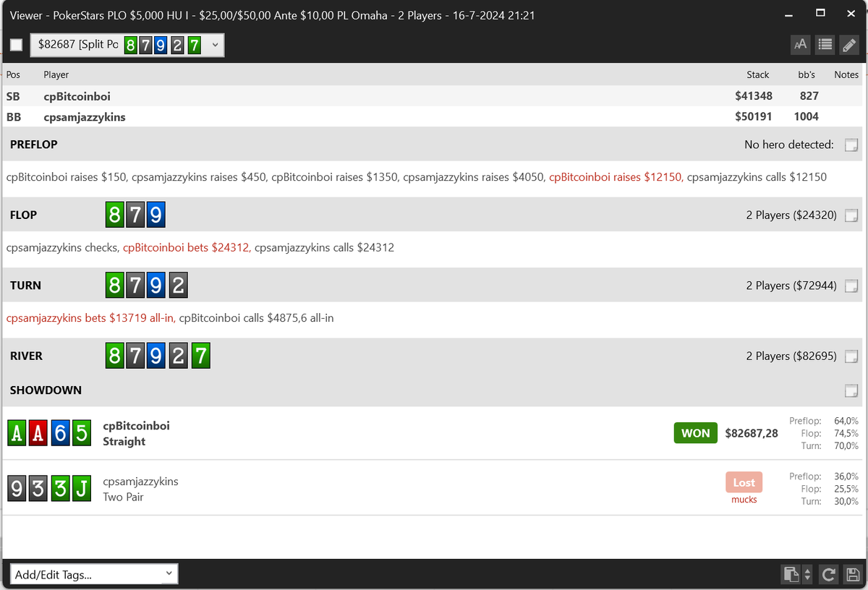Click red "cpBitcoinboi raises $12150" action

[x=616, y=177]
